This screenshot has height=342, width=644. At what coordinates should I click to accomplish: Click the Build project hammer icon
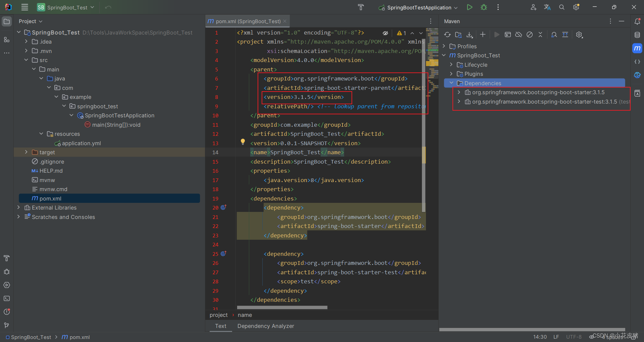click(x=361, y=7)
